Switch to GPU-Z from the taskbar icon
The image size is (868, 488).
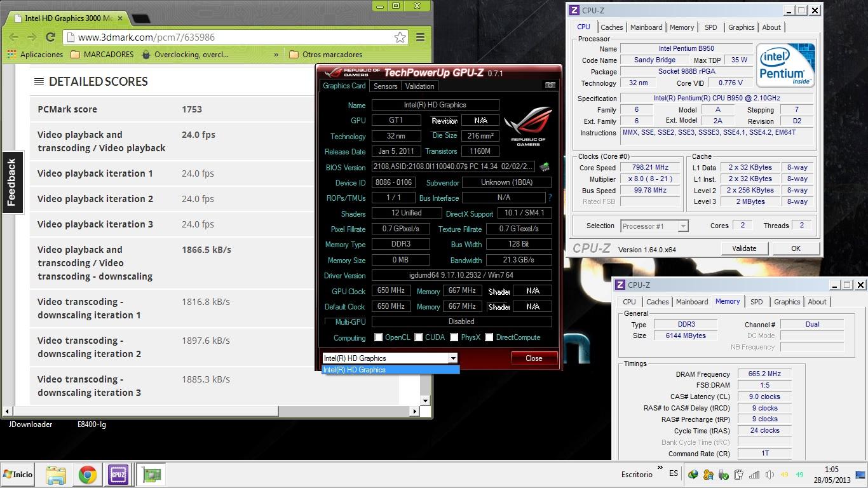[151, 475]
